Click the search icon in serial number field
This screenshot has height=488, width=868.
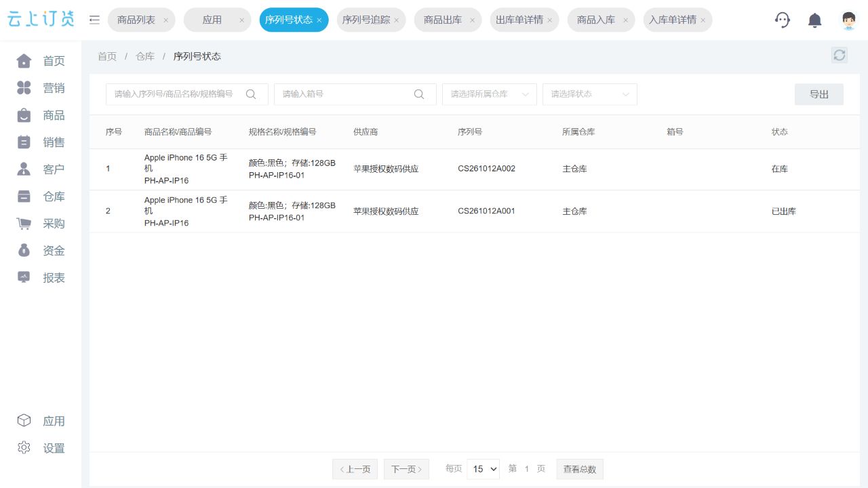pyautogui.click(x=251, y=94)
